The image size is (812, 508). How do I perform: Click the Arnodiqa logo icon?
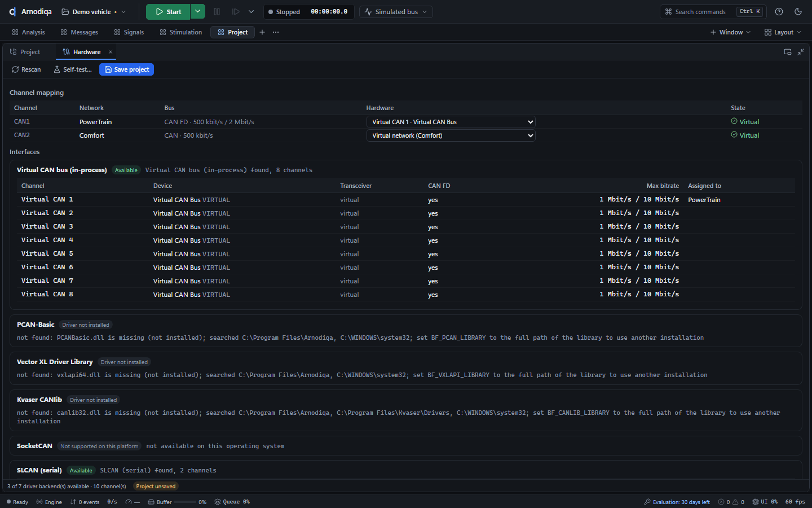coord(12,12)
